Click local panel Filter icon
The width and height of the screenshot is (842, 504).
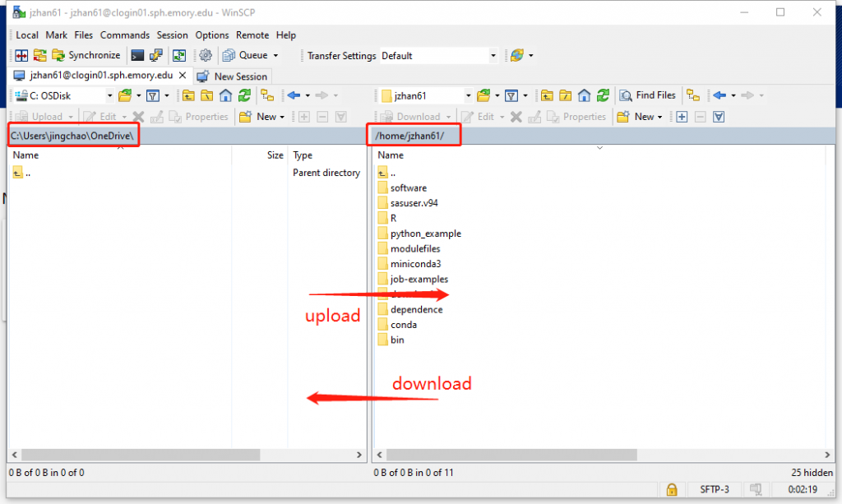[153, 95]
